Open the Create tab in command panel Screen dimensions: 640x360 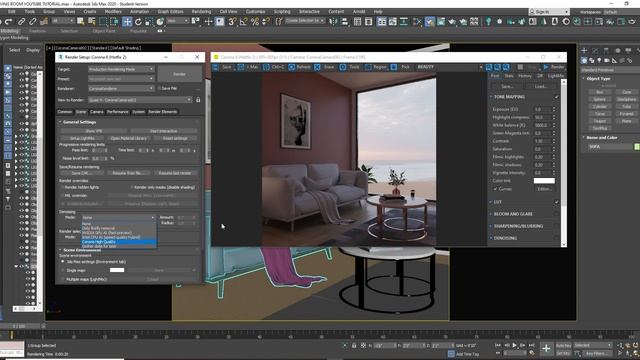point(584,51)
